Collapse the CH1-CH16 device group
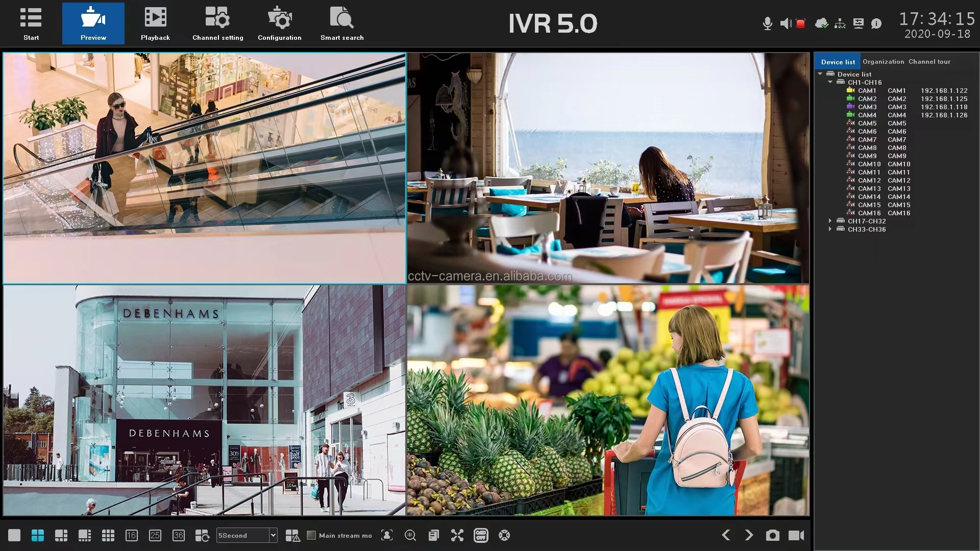 pyautogui.click(x=830, y=82)
